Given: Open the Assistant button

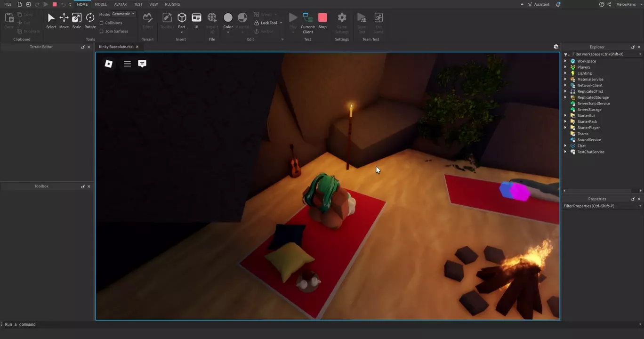Looking at the screenshot, I should click(538, 4).
